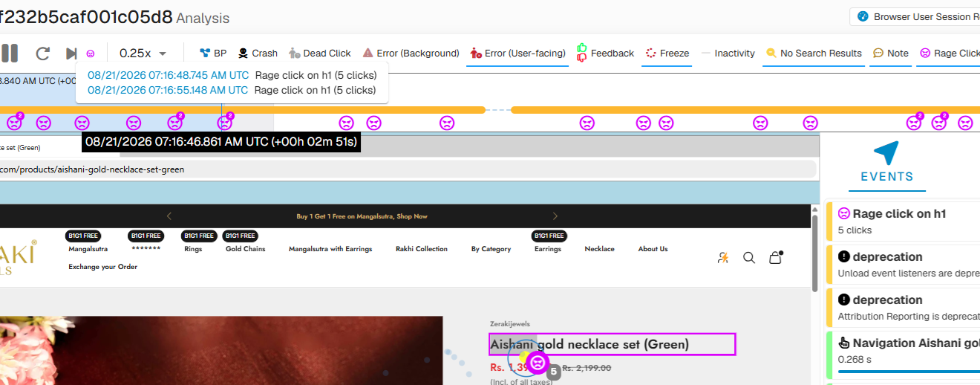Open the Exchange your Order link
This screenshot has height=385, width=980.
103,267
